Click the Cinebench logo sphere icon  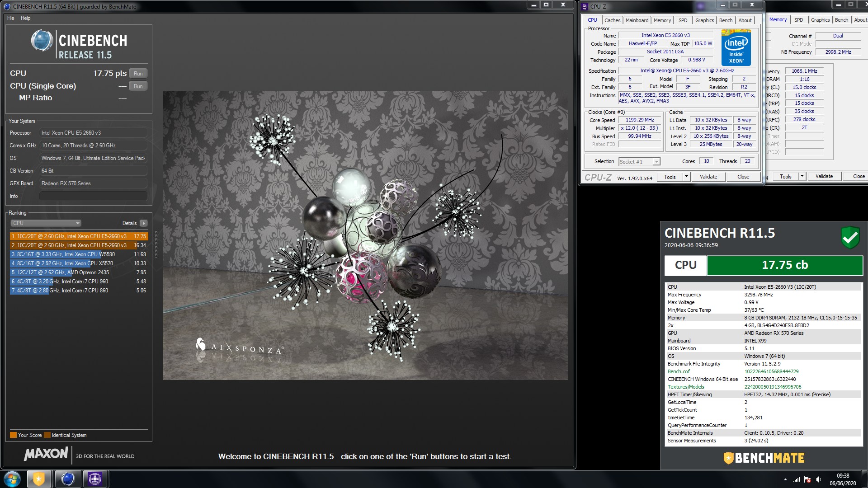click(x=42, y=41)
